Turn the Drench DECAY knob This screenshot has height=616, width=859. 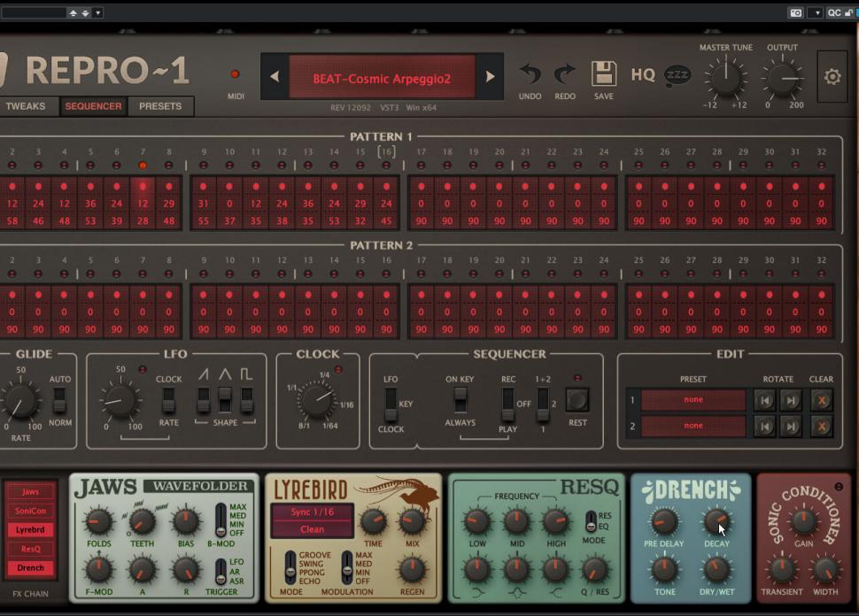[x=716, y=522]
